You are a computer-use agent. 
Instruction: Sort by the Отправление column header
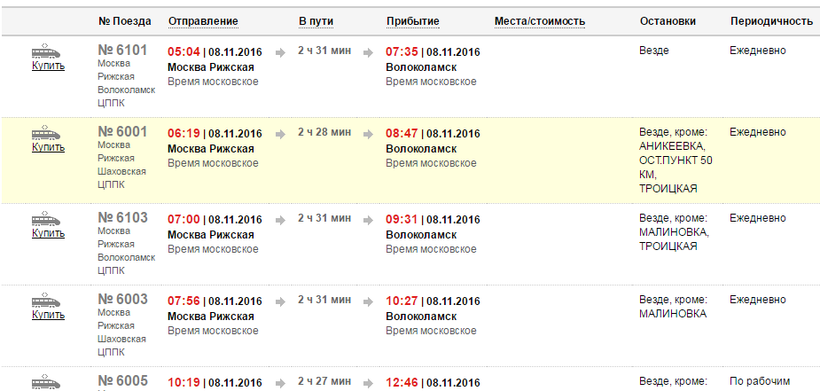point(203,21)
